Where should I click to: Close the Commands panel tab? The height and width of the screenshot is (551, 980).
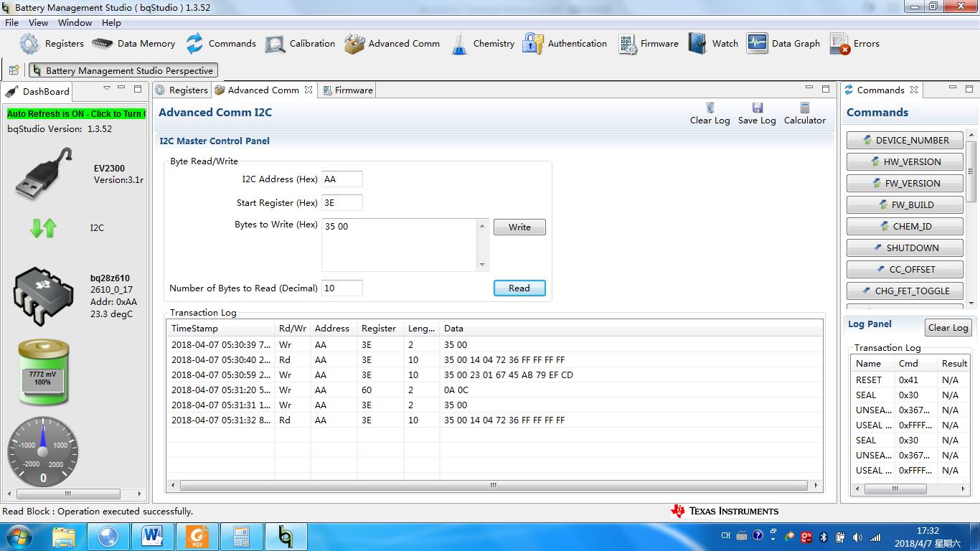[x=914, y=90]
